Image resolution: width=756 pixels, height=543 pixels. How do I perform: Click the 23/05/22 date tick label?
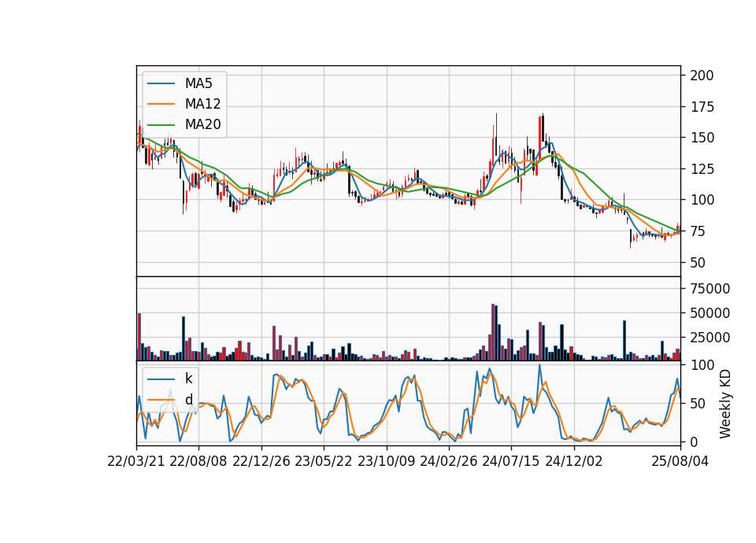[x=324, y=461]
